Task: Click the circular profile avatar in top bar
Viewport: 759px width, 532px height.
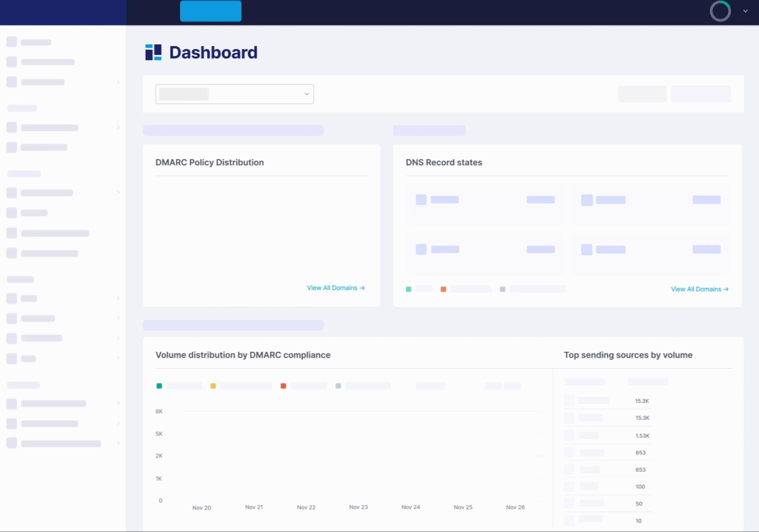Action: click(x=720, y=11)
